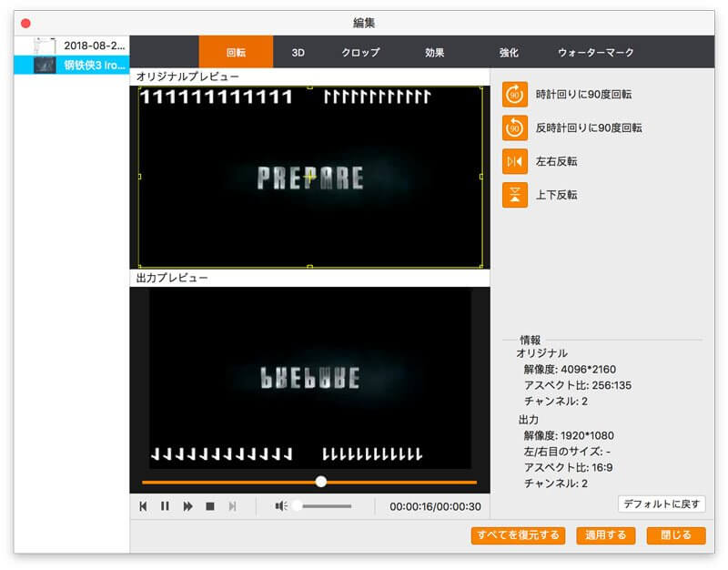Open the クロップ tab
This screenshot has height=570, width=728.
pos(360,53)
